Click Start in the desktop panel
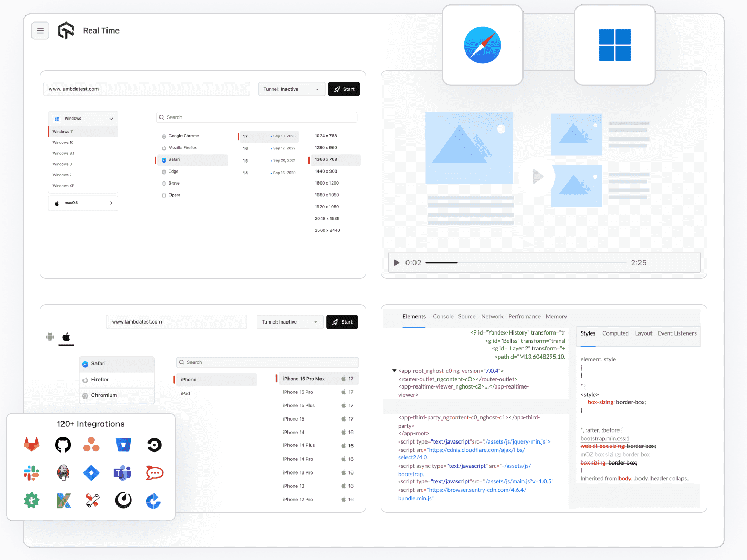The height and width of the screenshot is (560, 747). (344, 89)
